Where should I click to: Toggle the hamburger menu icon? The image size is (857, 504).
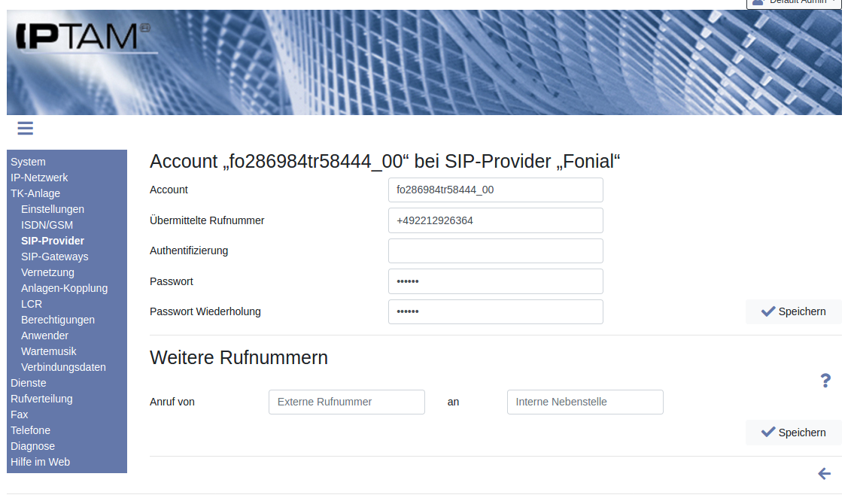[x=25, y=129]
